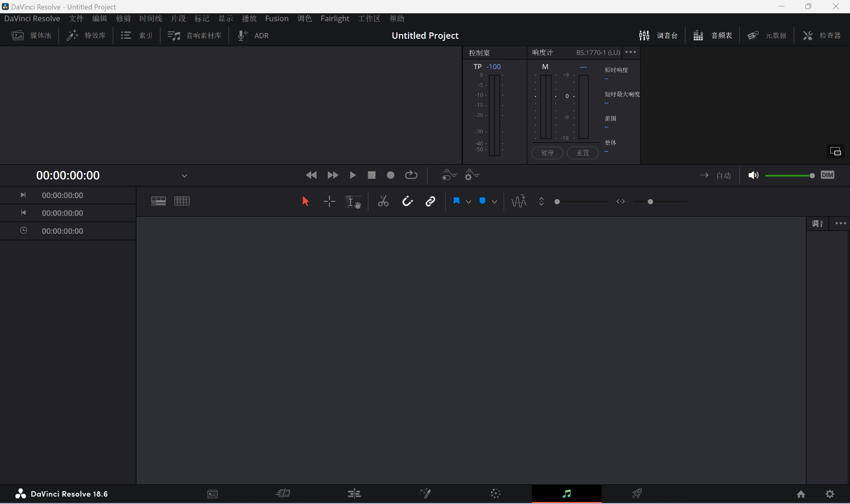
Task: Click the scissors razor tool
Action: [x=383, y=201]
